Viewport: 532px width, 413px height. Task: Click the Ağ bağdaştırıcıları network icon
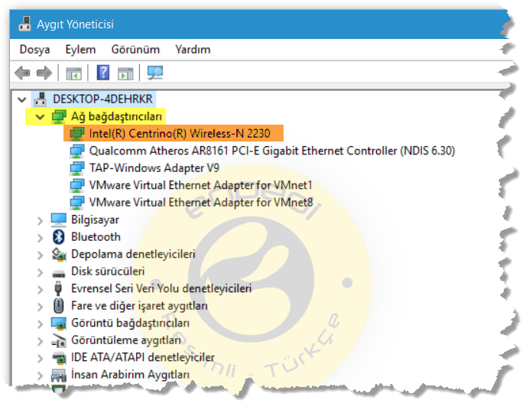click(x=59, y=116)
